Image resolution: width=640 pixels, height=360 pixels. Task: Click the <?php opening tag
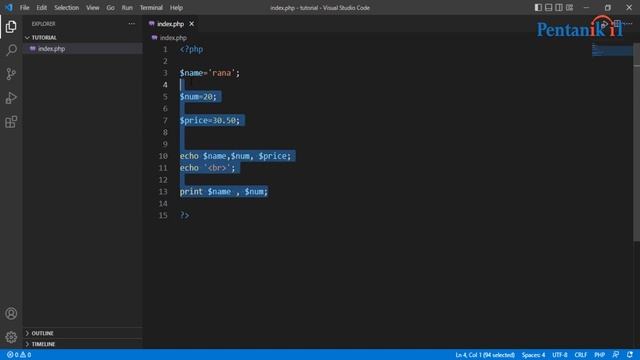[191, 49]
